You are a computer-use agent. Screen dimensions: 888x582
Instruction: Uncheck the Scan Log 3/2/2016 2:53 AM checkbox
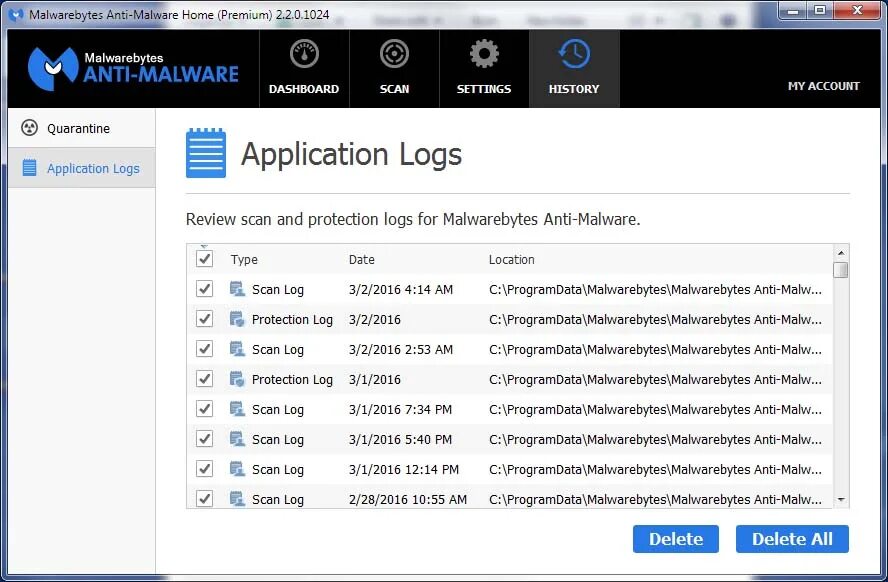pos(204,349)
